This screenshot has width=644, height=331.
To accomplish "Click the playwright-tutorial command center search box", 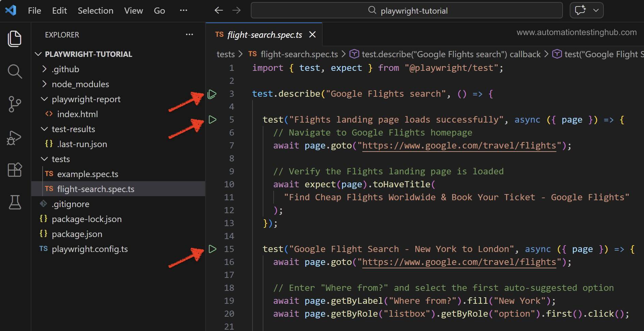I will 407,11.
